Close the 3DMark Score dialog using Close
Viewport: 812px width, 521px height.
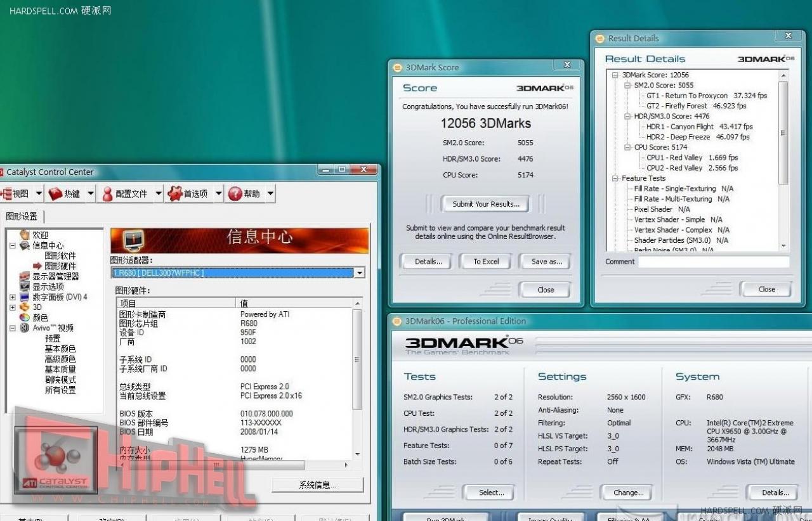[x=545, y=290]
